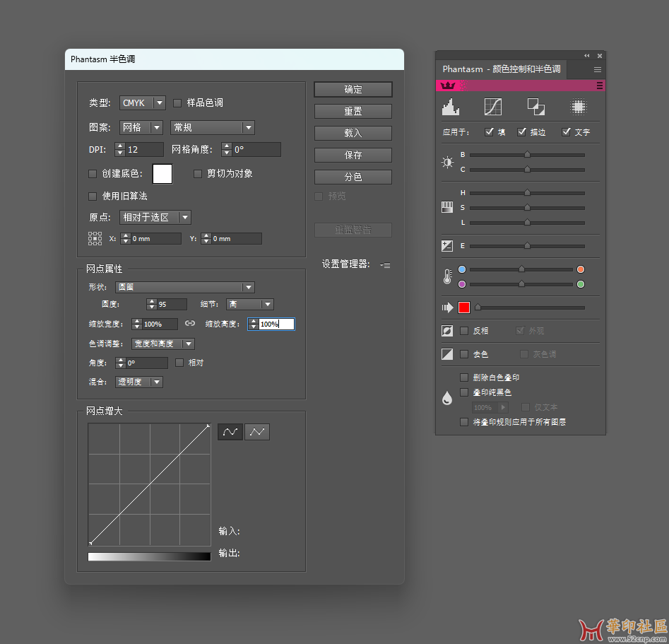This screenshot has width=669, height=644.
Task: Enable 将叠印规则应用于所有图层 checkbox
Action: [464, 422]
